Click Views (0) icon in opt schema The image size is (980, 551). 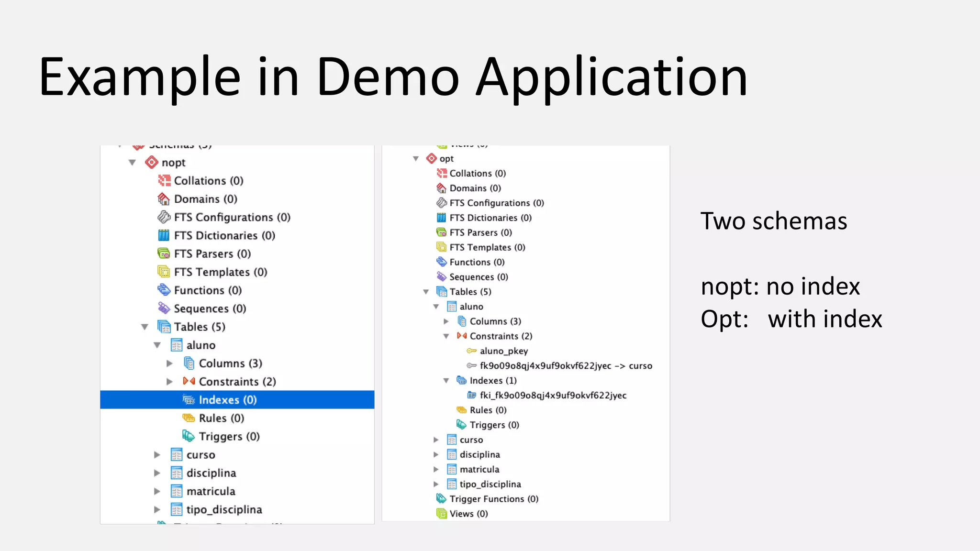click(441, 514)
